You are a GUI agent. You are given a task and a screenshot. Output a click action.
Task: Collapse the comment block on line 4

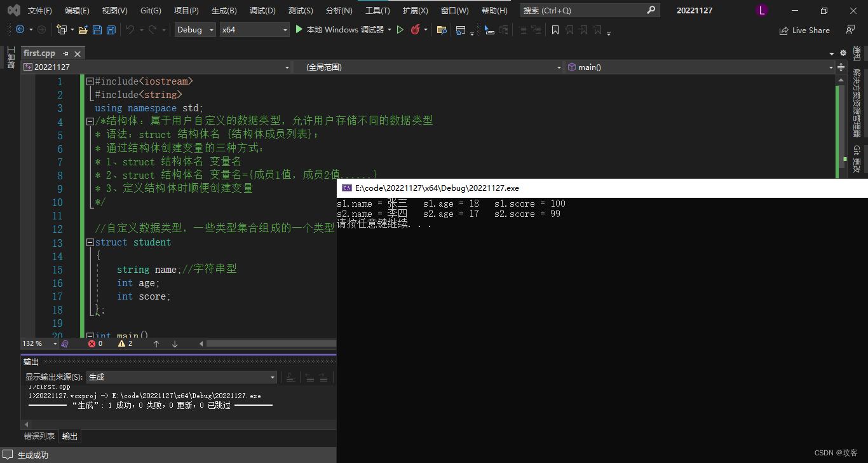(90, 121)
